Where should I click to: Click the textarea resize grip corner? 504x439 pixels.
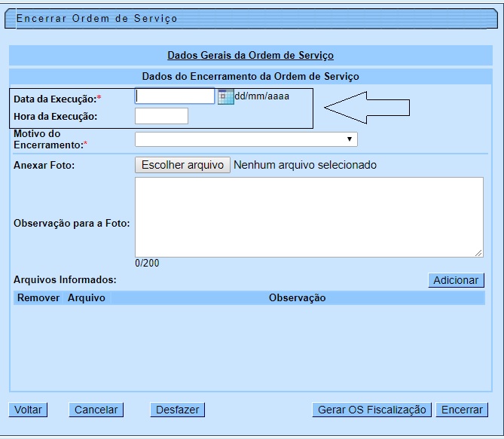tap(478, 253)
